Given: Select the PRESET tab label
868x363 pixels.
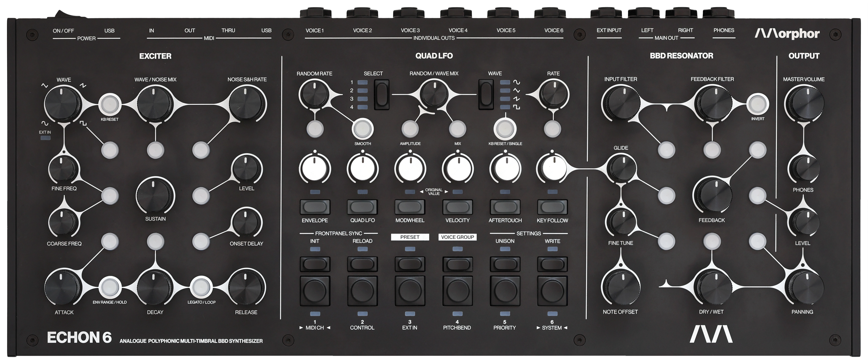Looking at the screenshot, I should coord(410,237).
